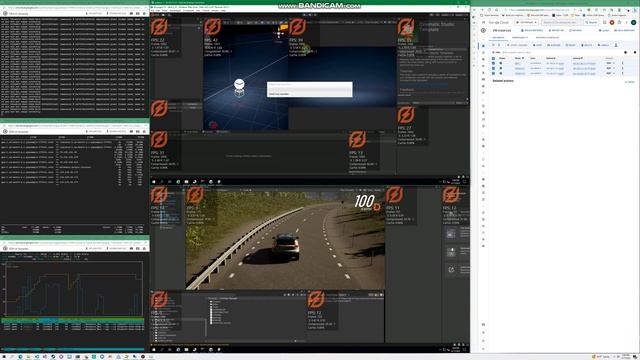Image resolution: width=640 pixels, height=360 pixels.
Task: Switch to the Instance schedules tab
Action: tap(547, 38)
